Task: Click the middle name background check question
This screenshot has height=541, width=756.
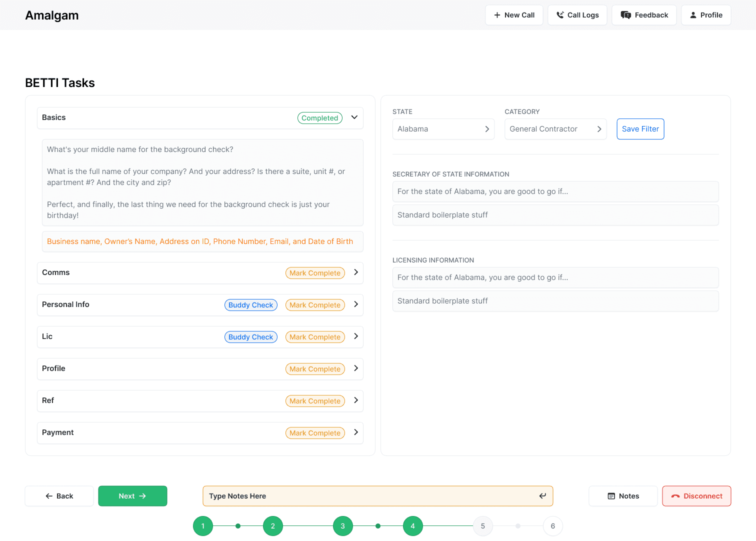Action: (x=140, y=149)
